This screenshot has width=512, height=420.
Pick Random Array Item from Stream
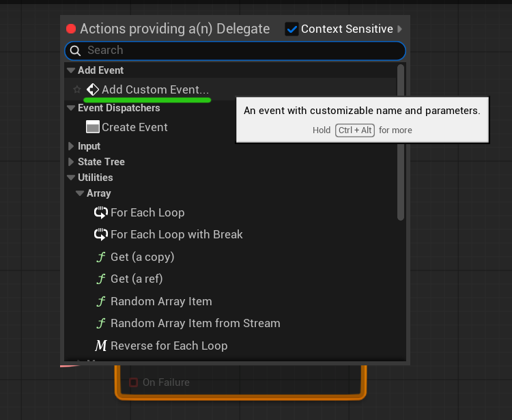point(195,323)
